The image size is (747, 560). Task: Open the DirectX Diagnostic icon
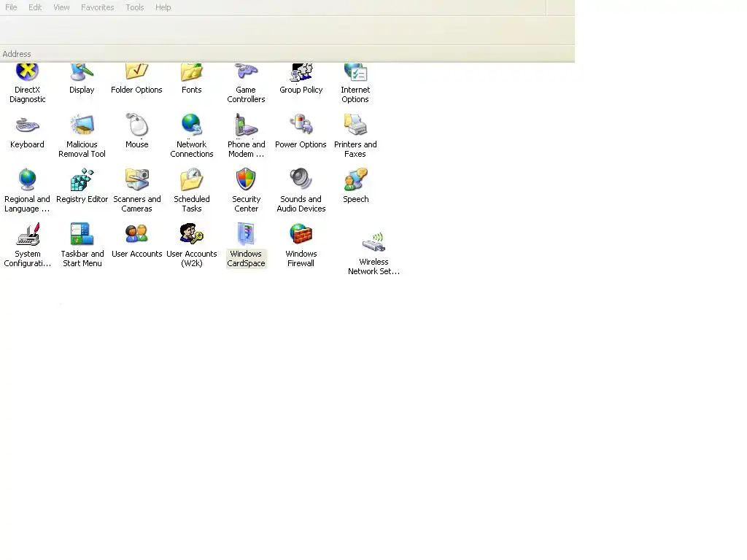(27, 72)
